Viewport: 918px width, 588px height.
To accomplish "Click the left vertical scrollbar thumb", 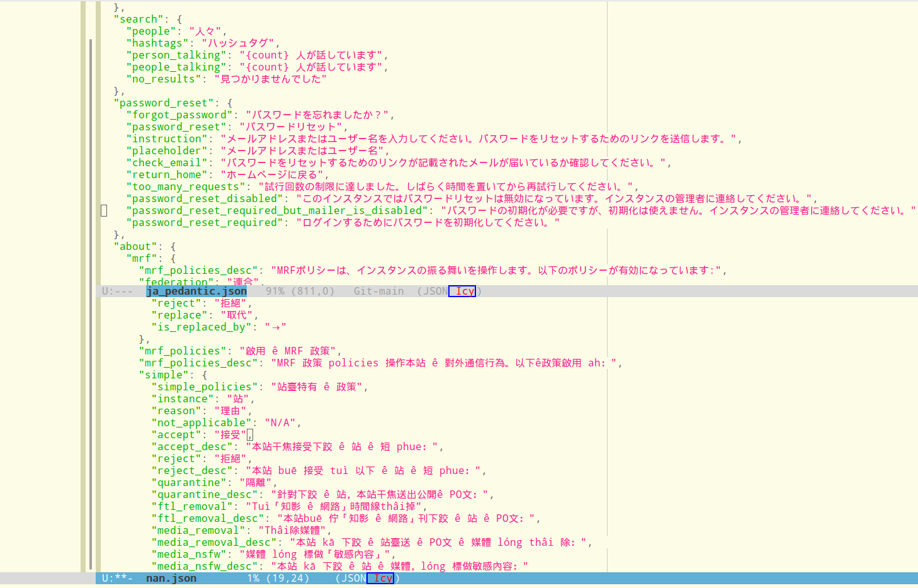I will pos(91,302).
